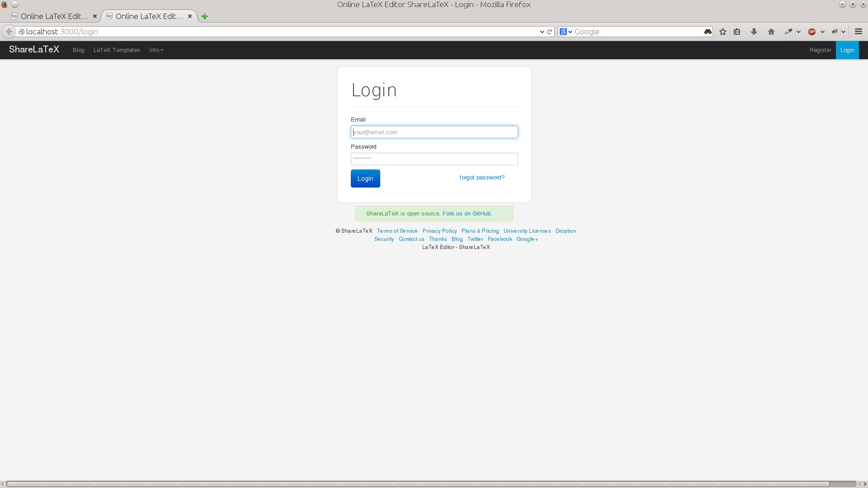Open Terms of Service footer link
The image size is (868, 488).
(397, 231)
